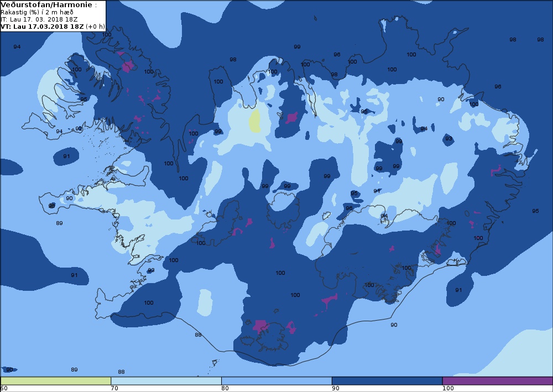Image resolution: width=553 pixels, height=392 pixels.
Task: Click the dark blue 90–100 legend swatch
Action: coord(387,381)
